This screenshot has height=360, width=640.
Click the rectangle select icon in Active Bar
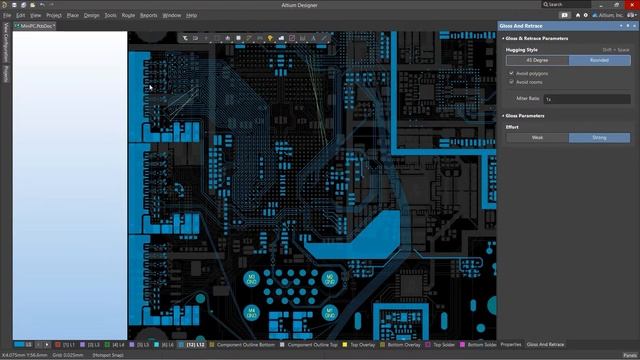click(217, 38)
